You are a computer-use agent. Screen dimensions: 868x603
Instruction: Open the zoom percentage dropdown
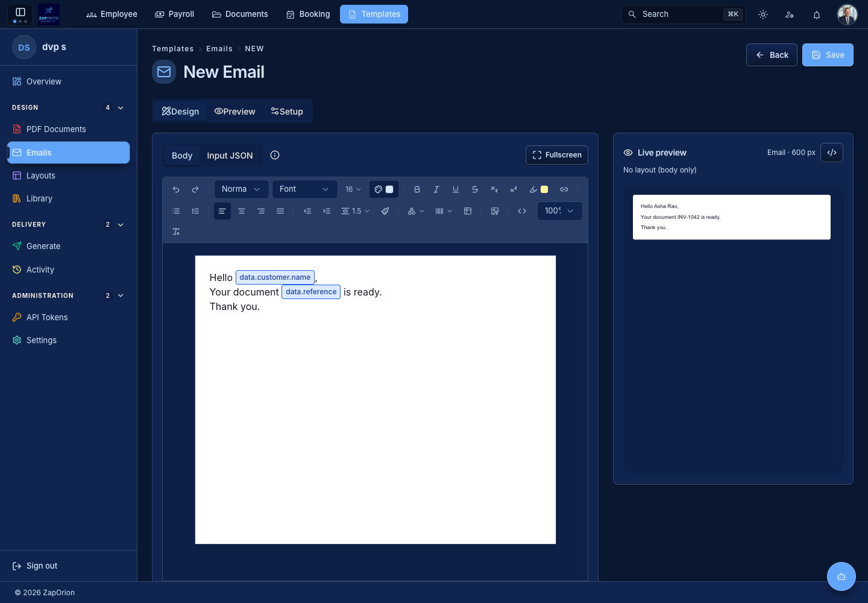tap(559, 211)
